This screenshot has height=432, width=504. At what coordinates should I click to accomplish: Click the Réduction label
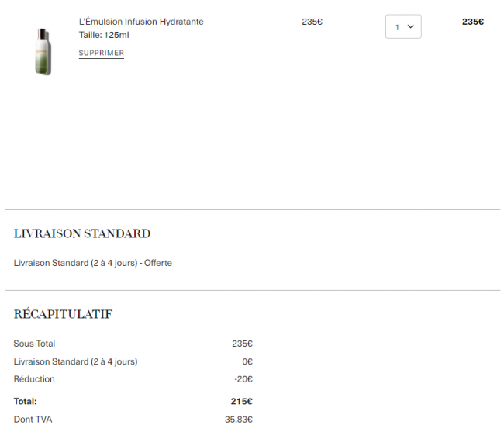(34, 379)
